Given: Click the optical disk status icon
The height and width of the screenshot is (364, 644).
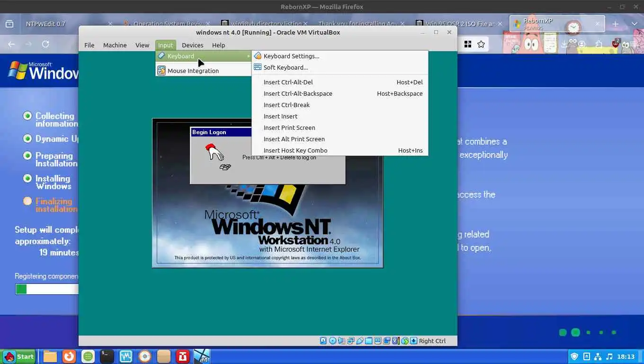Looking at the screenshot, I should [332, 340].
